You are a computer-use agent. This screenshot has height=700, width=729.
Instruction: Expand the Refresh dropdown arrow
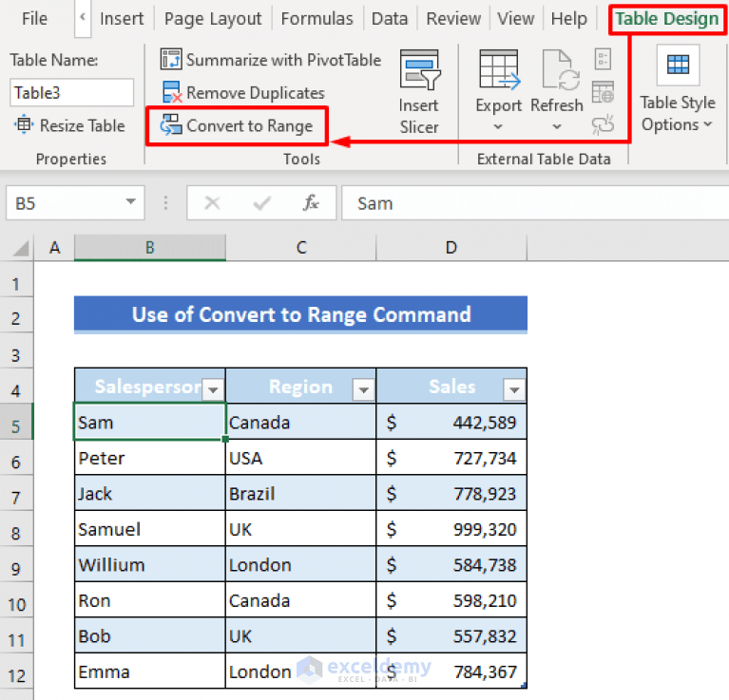click(x=557, y=126)
